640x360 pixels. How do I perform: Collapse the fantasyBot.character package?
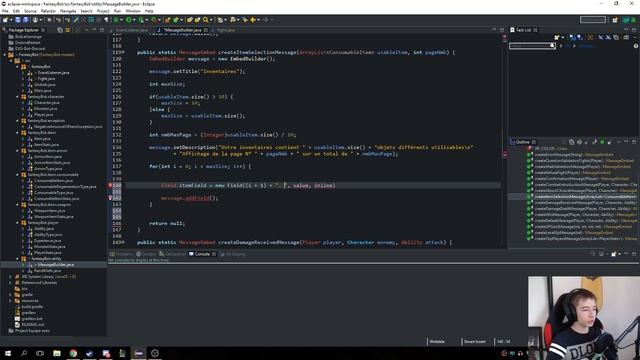tap(17, 97)
